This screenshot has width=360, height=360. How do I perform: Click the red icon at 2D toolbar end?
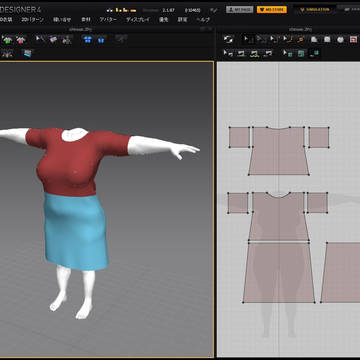coord(353,40)
